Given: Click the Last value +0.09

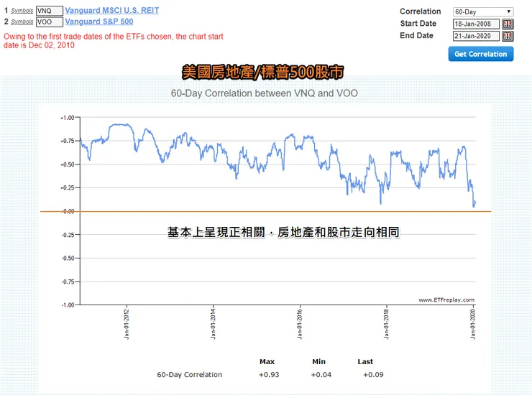Looking at the screenshot, I should point(373,375).
